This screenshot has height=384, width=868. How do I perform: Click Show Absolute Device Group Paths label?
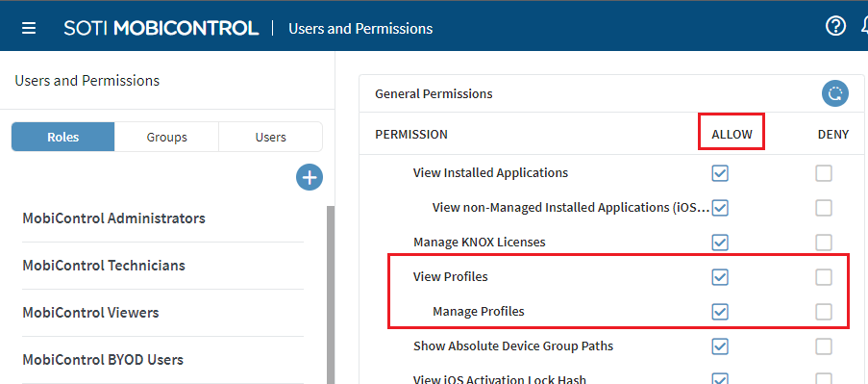tap(513, 346)
